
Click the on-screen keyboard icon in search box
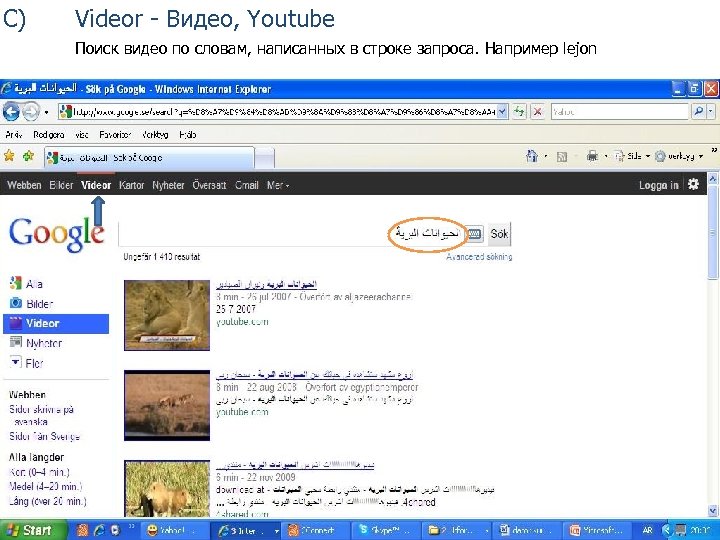[x=474, y=234]
